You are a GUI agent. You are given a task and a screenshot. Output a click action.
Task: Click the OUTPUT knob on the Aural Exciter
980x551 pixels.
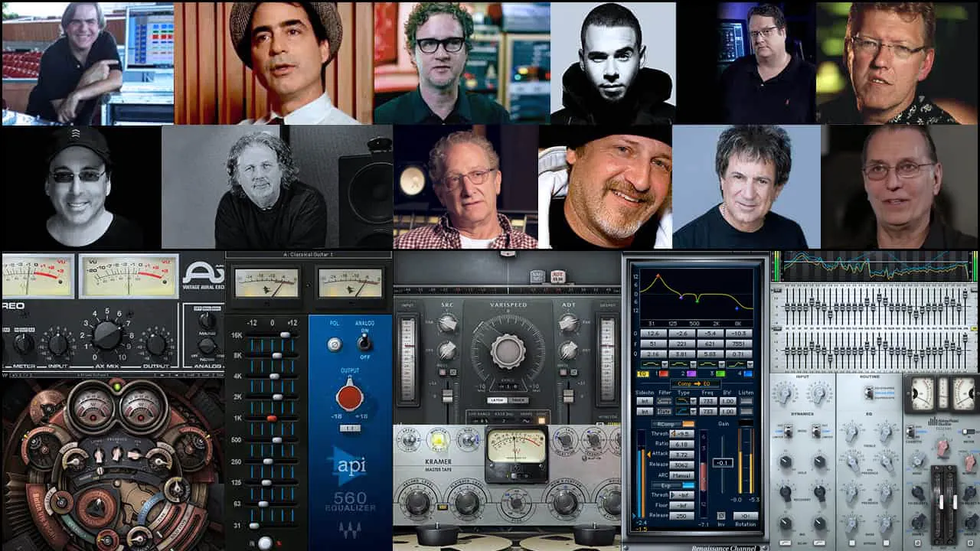[156, 344]
